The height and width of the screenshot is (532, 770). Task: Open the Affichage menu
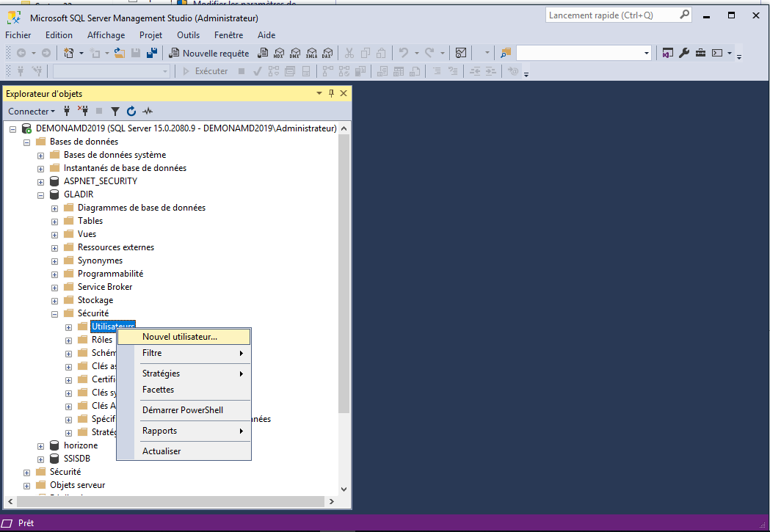pyautogui.click(x=106, y=34)
